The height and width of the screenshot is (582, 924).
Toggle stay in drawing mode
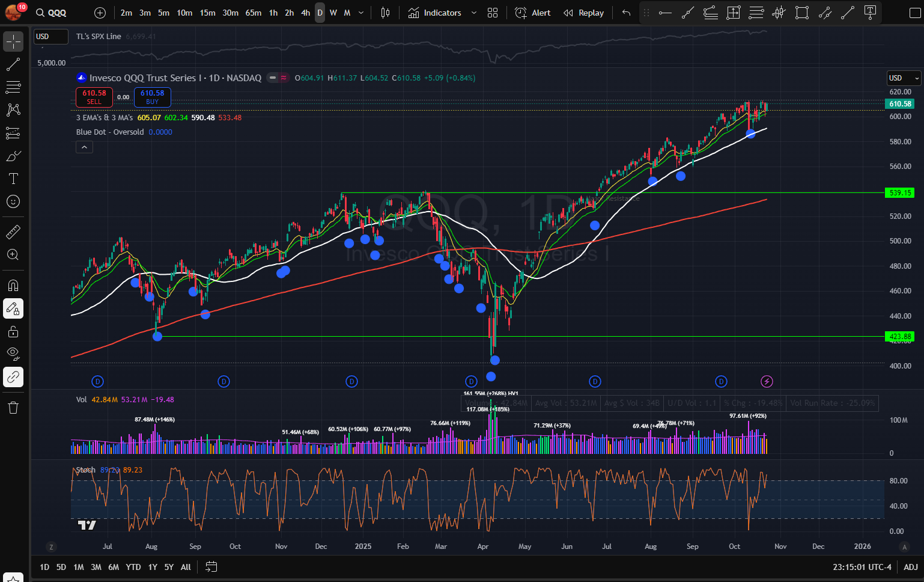tap(13, 308)
